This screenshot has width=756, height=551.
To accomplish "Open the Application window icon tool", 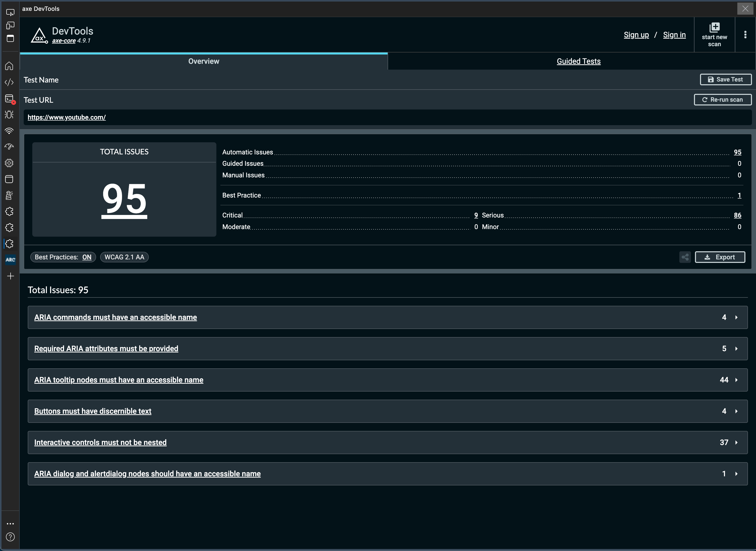I will pyautogui.click(x=9, y=179).
